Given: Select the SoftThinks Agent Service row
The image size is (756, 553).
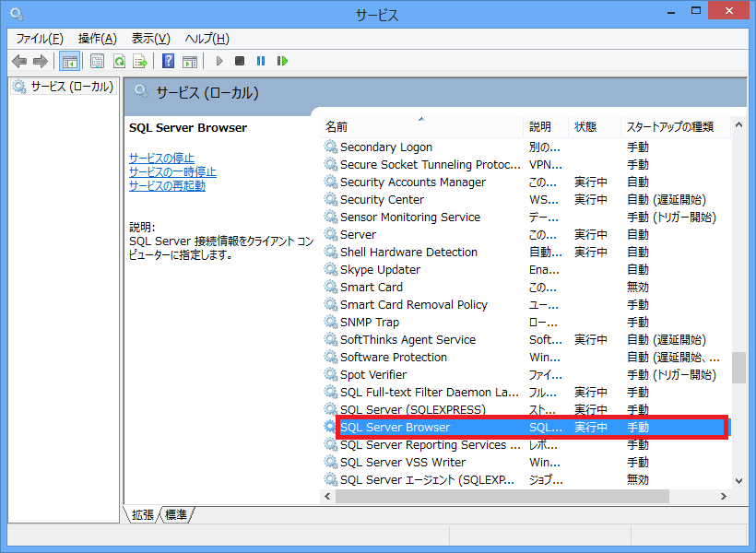Looking at the screenshot, I should 526,339.
